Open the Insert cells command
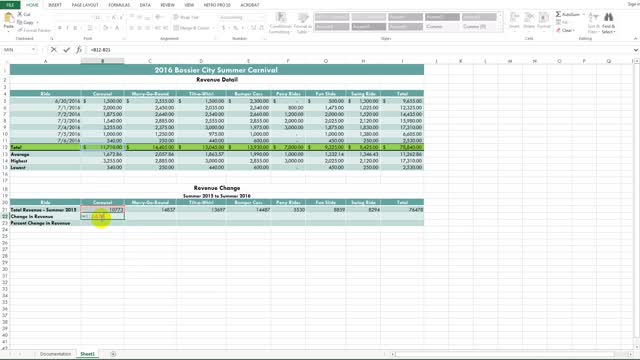Viewport: 640px width, 360px height. click(514, 20)
